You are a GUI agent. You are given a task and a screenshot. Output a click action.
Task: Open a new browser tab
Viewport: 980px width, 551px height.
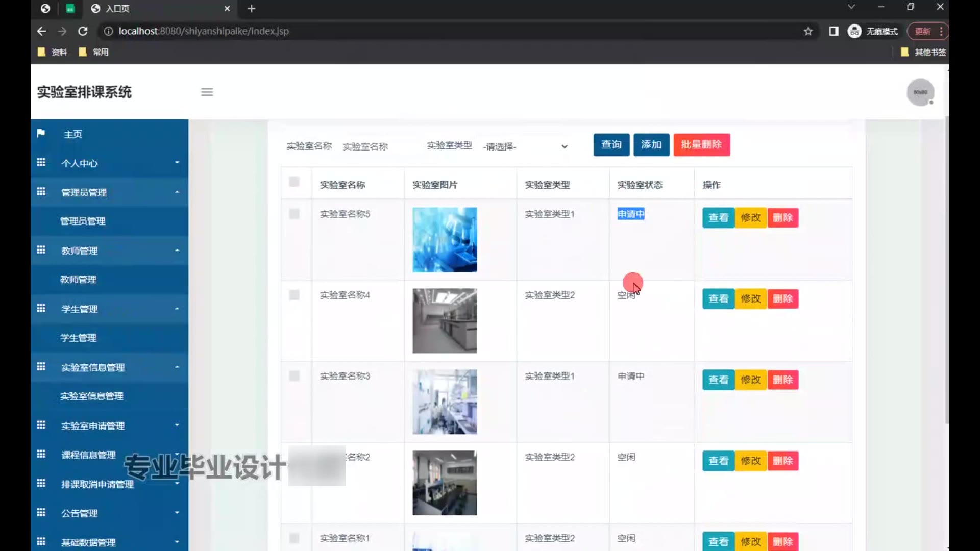point(251,8)
